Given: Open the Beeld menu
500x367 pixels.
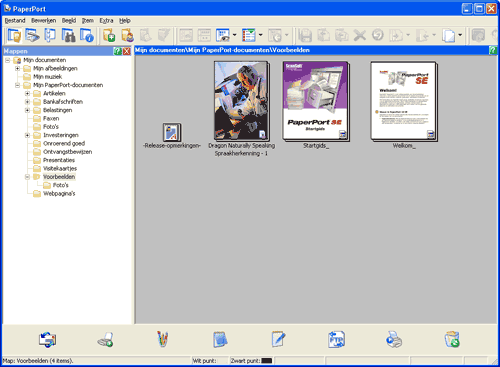Looking at the screenshot, I should [x=69, y=21].
